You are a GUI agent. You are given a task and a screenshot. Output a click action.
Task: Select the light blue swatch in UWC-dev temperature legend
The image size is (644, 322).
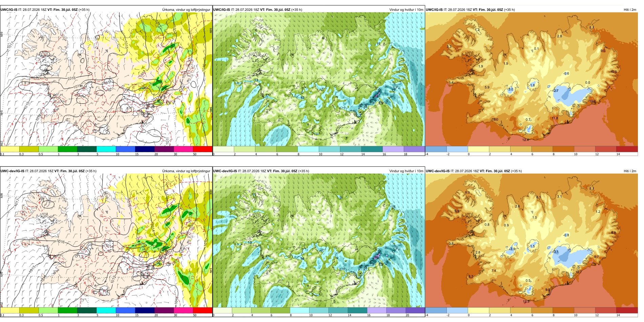457,310
